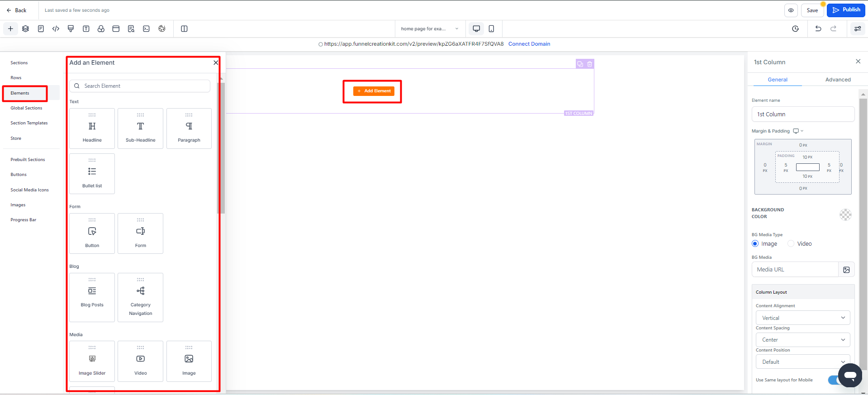Open the home page selector dropdown
The image size is (868, 395).
click(x=429, y=29)
